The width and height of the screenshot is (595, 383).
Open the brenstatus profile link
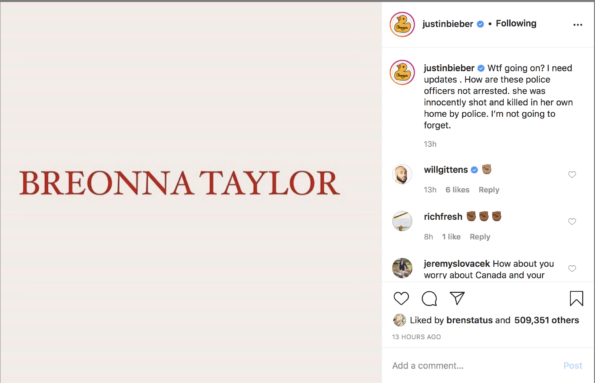pos(469,320)
